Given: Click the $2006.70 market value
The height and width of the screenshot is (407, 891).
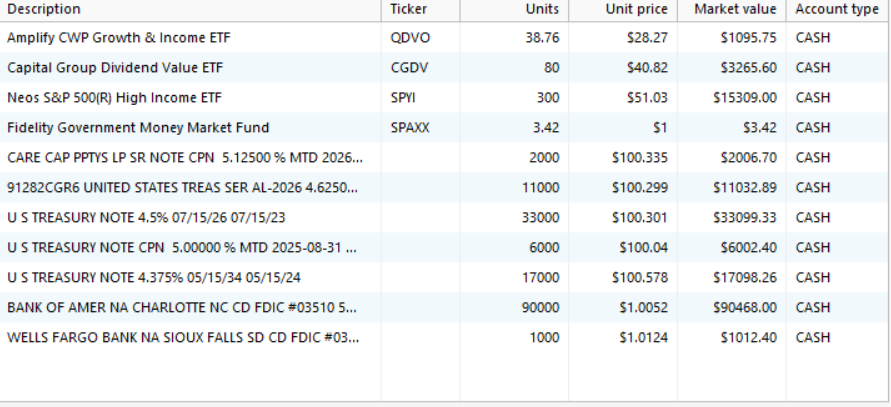Looking at the screenshot, I should click(x=749, y=157).
